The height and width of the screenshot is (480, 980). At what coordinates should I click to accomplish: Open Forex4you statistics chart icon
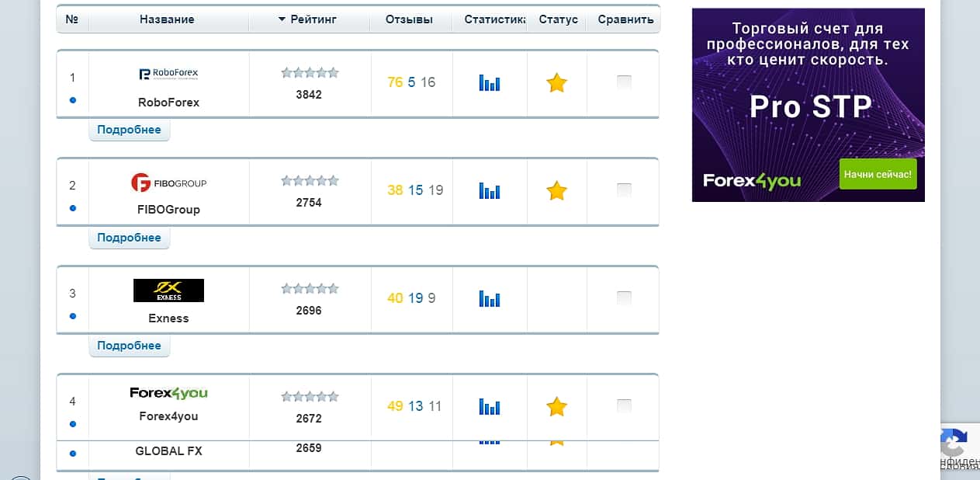coord(489,406)
